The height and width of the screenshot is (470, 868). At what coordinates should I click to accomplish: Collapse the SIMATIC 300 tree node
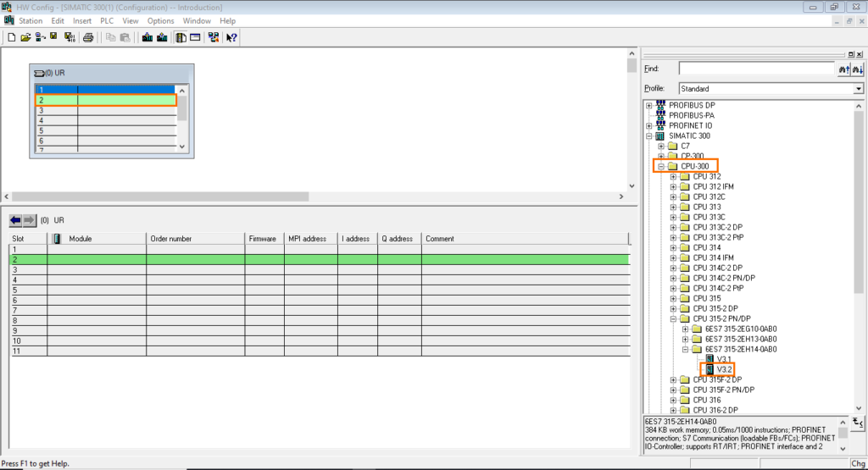(648, 136)
